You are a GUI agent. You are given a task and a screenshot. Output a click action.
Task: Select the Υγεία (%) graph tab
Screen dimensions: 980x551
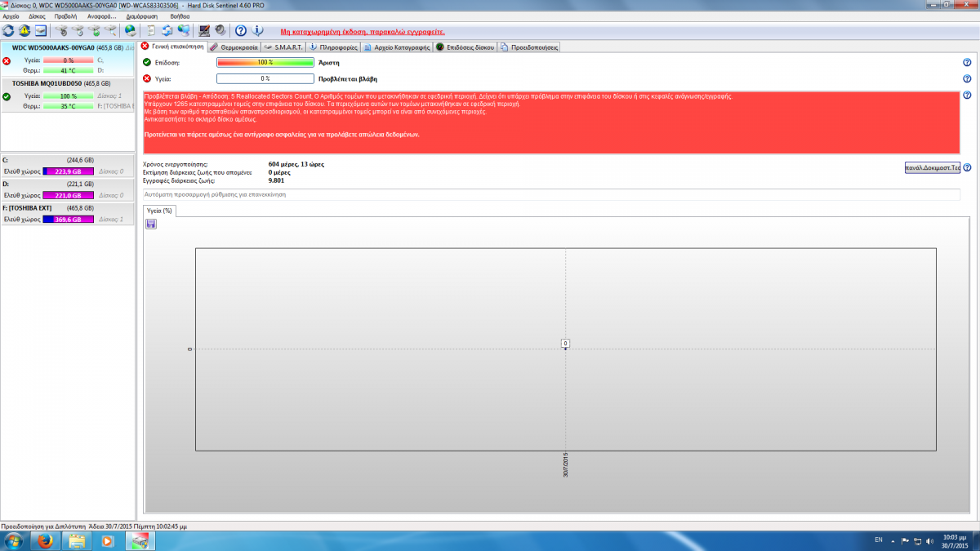click(159, 211)
